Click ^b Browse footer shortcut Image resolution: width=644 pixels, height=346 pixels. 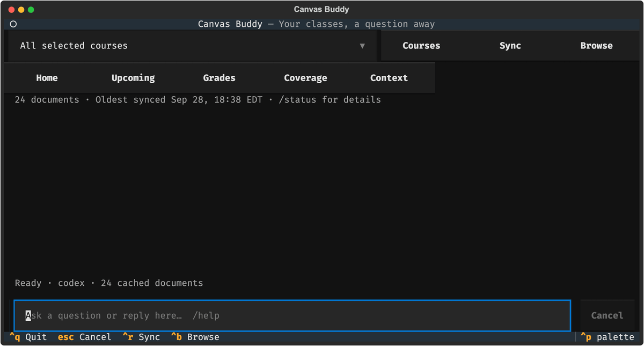point(195,337)
